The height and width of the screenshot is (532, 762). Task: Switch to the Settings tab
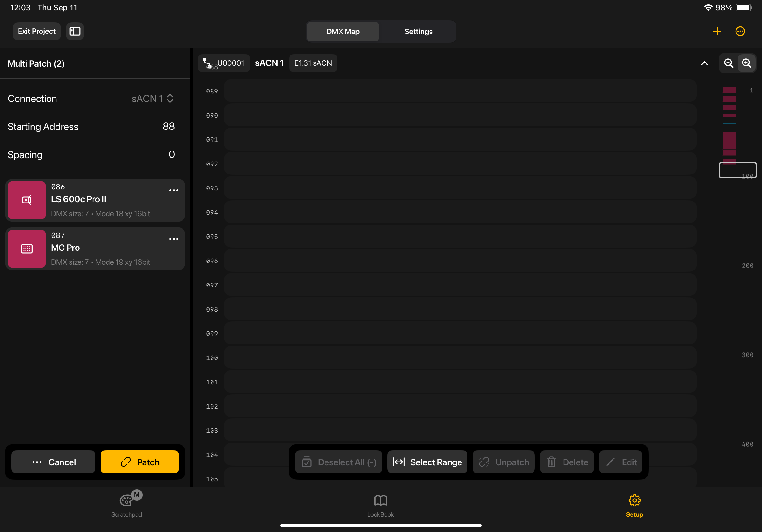click(418, 32)
